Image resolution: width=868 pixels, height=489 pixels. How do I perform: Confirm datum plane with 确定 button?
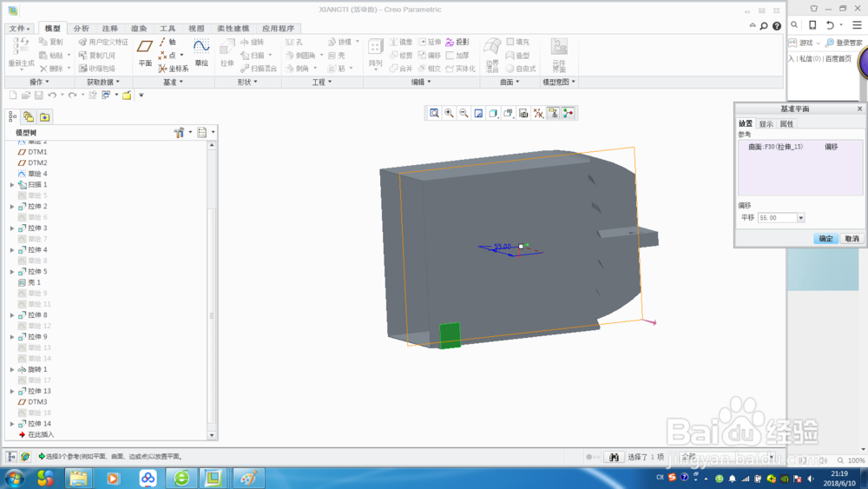point(825,239)
